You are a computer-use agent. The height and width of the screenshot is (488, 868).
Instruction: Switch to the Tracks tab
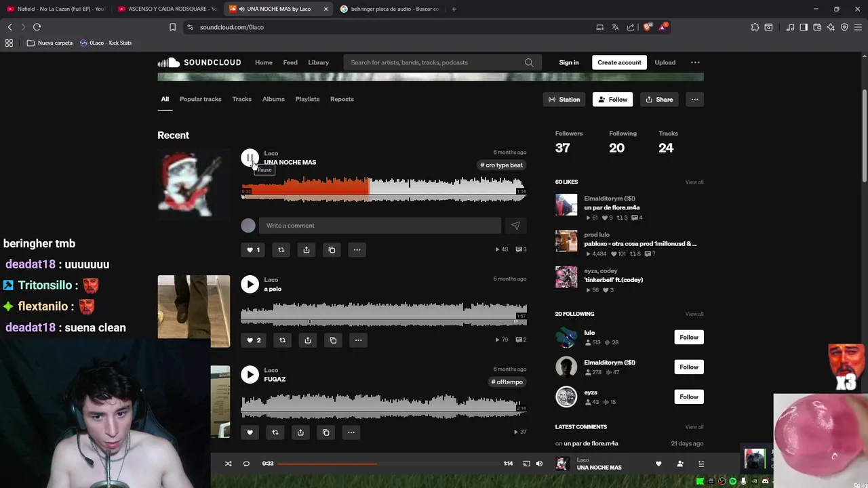point(241,99)
